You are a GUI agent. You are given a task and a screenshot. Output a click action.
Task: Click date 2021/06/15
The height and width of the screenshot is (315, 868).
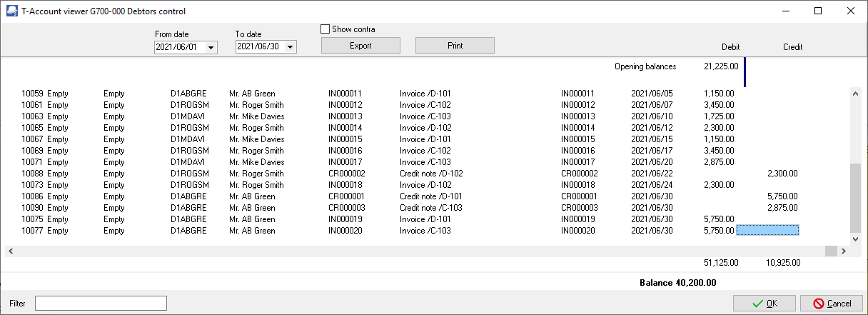(652, 139)
